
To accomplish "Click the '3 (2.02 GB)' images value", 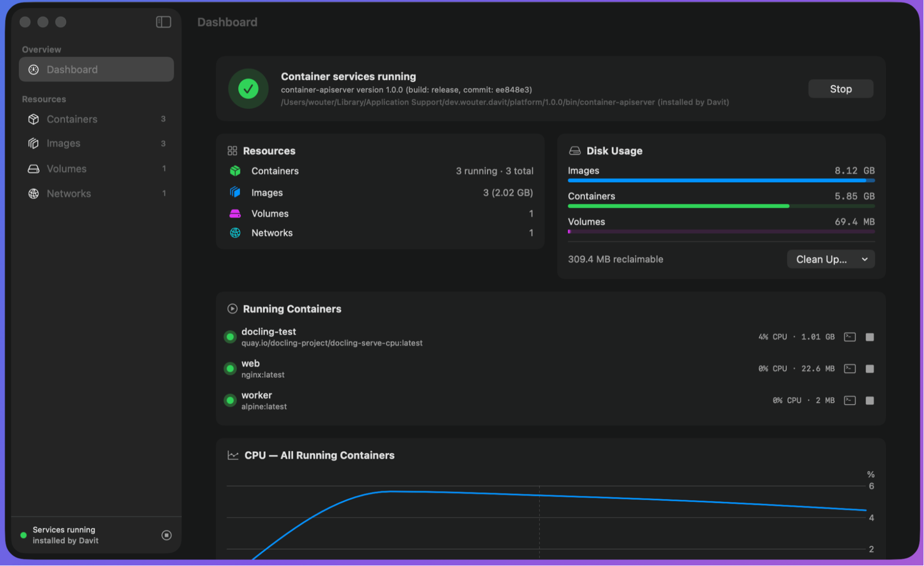I will (x=508, y=192).
